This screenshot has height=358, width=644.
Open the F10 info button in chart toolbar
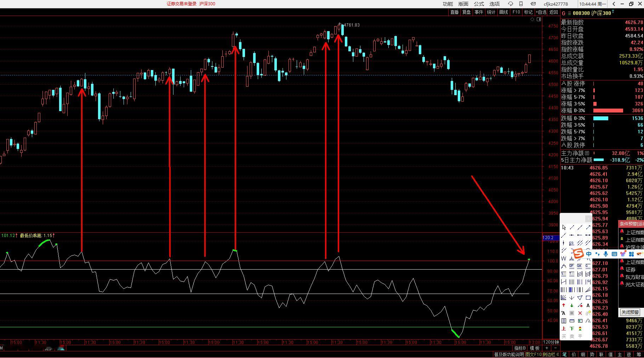(x=516, y=12)
